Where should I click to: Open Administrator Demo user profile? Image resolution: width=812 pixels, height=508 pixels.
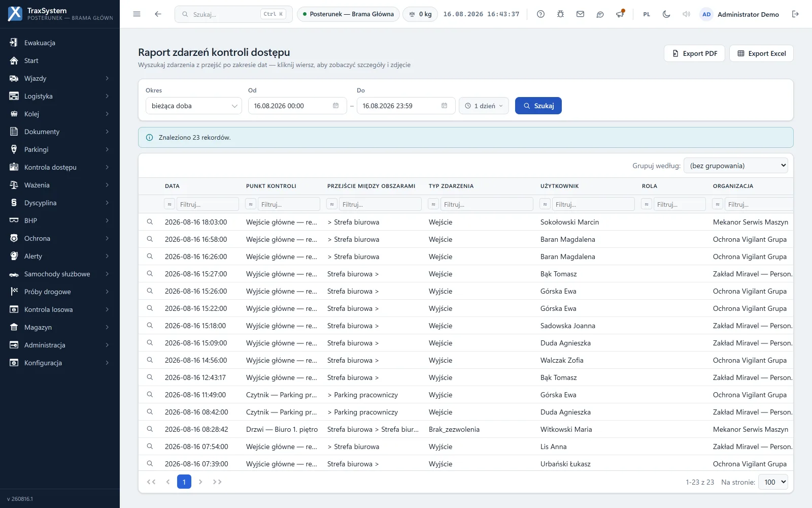pos(740,14)
